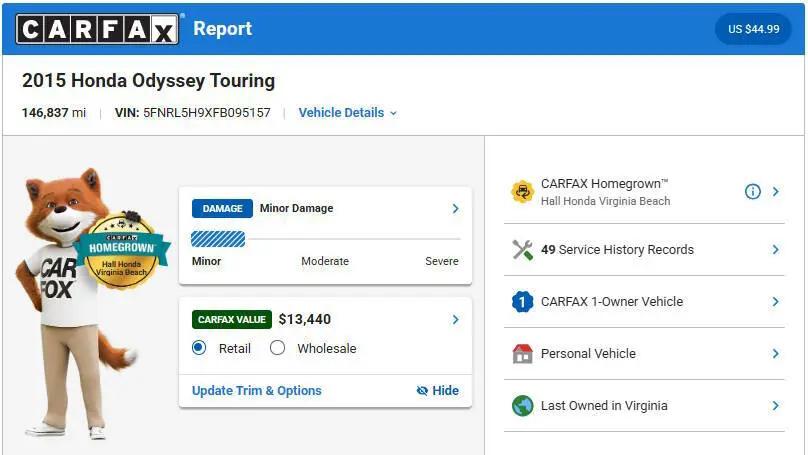The width and height of the screenshot is (808, 455).
Task: Click the US $44.99 price button
Action: [753, 29]
